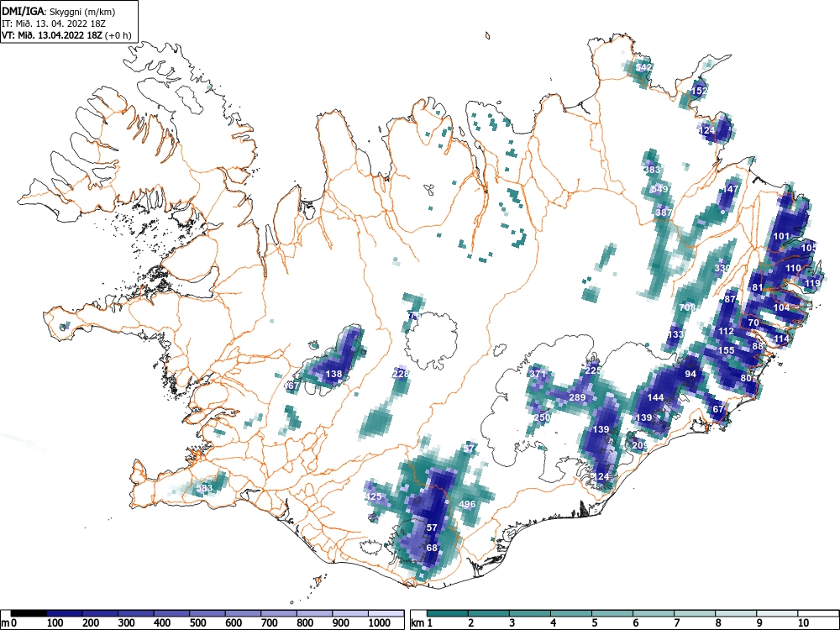Click the visibility value 70 on the map
This screenshot has height=630, width=840.
(753, 323)
